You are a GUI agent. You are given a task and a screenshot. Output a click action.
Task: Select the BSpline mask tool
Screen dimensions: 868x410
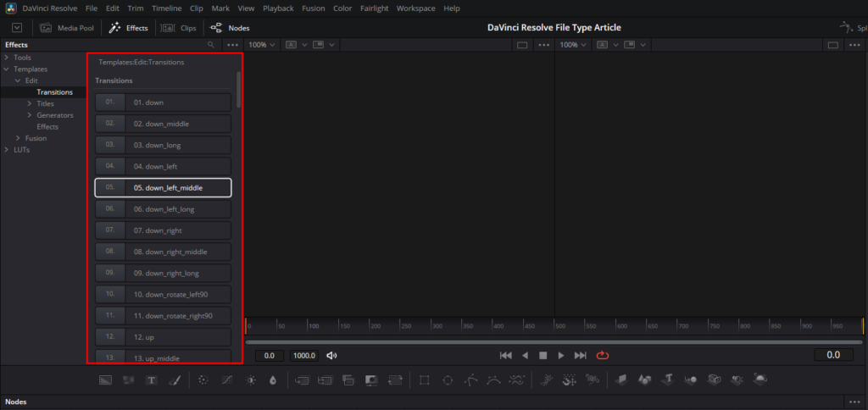[x=494, y=380]
